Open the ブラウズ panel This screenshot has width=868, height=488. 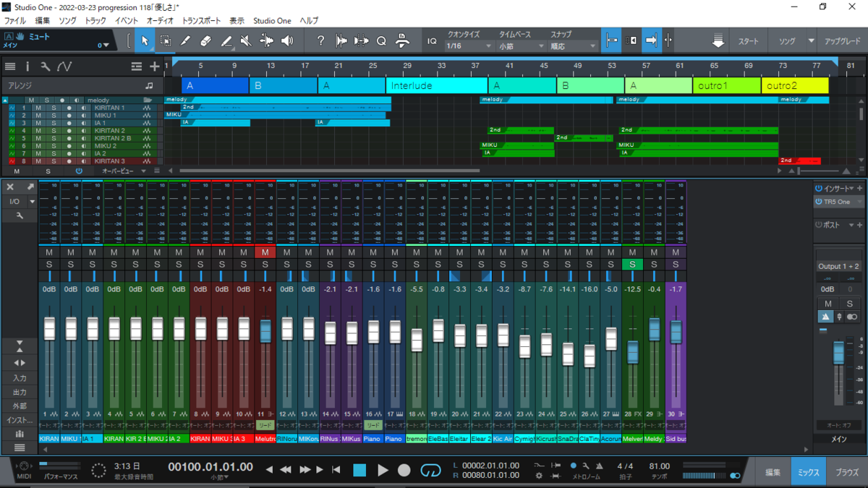(847, 472)
